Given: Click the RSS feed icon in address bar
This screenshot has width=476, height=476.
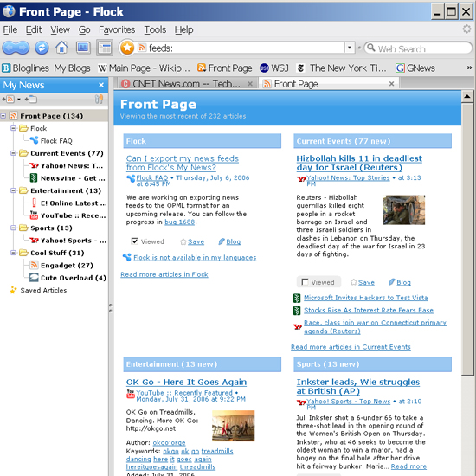Looking at the screenshot, I should [x=142, y=48].
